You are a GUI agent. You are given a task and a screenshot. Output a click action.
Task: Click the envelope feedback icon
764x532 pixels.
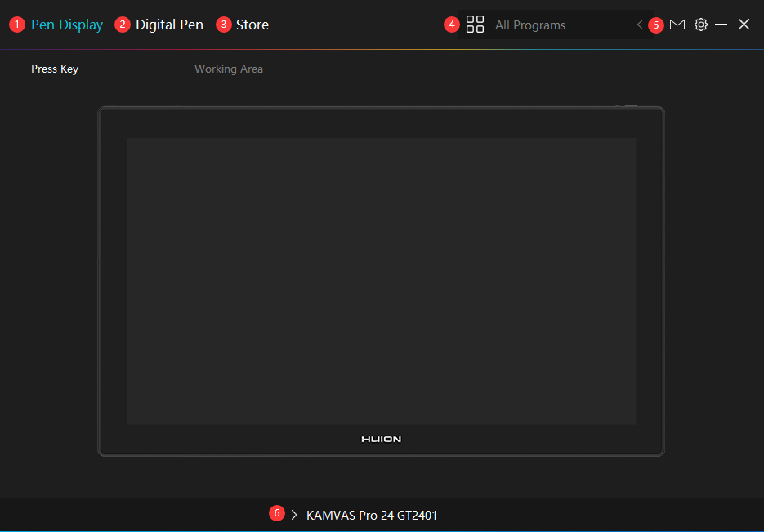coord(677,25)
